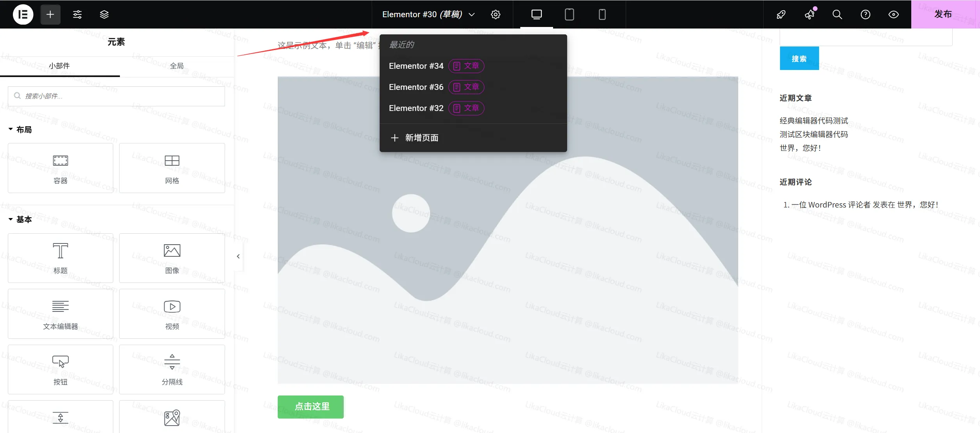Toggle tablet preview mode
Viewport: 980px width, 433px height.
point(569,14)
